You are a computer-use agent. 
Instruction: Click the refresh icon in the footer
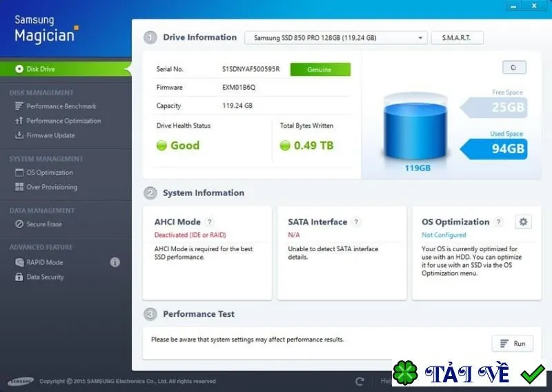(359, 381)
